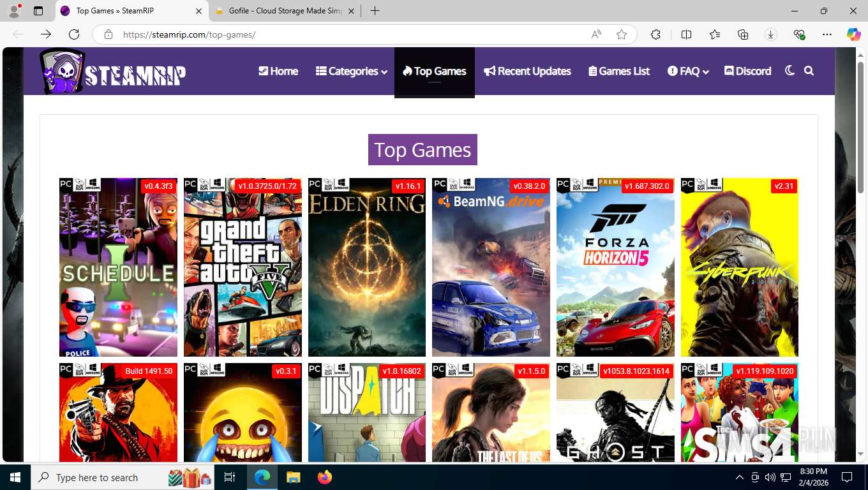The height and width of the screenshot is (490, 868).
Task: Click the v1053.8.1023.1614 version badge
Action: (x=636, y=371)
